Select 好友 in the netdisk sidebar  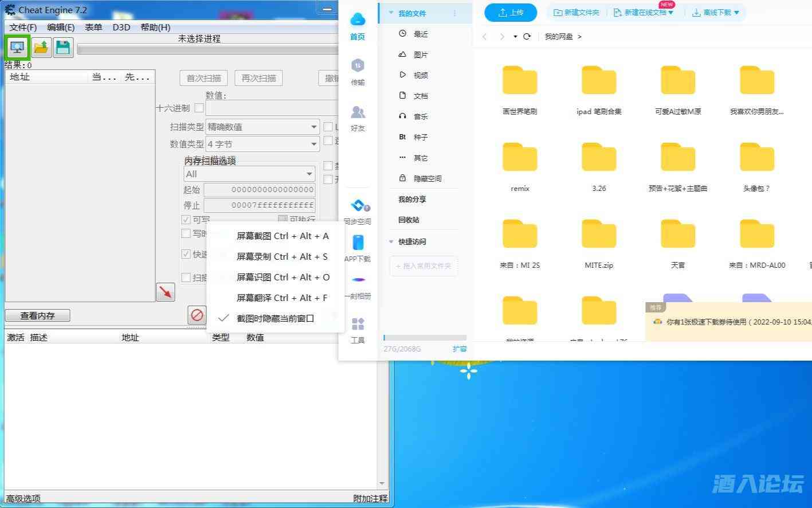[x=357, y=118]
